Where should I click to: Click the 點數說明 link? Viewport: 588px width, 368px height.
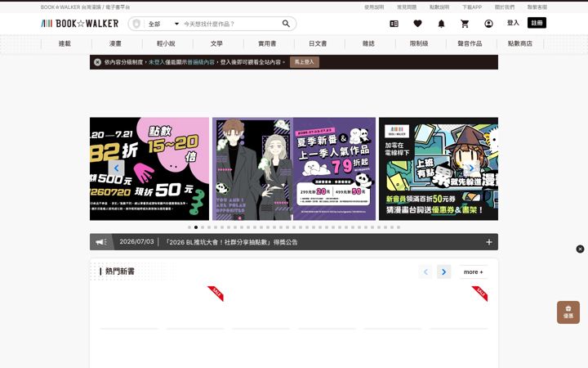439,7
